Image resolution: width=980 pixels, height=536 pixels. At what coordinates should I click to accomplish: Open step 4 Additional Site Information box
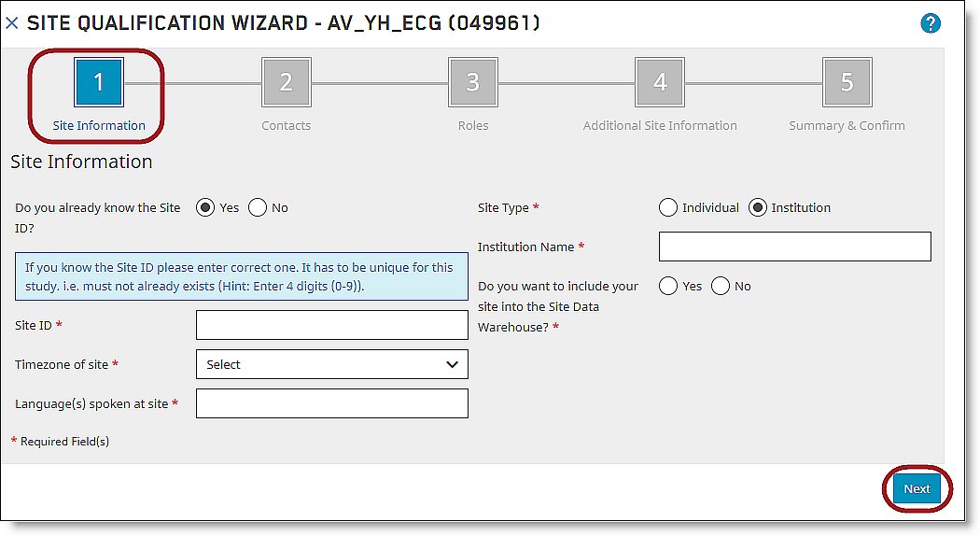click(660, 82)
